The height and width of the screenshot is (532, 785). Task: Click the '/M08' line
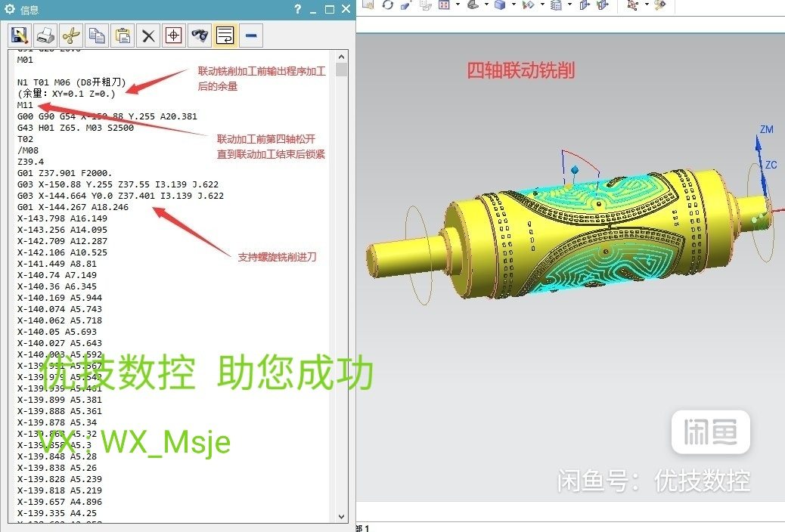click(28, 150)
